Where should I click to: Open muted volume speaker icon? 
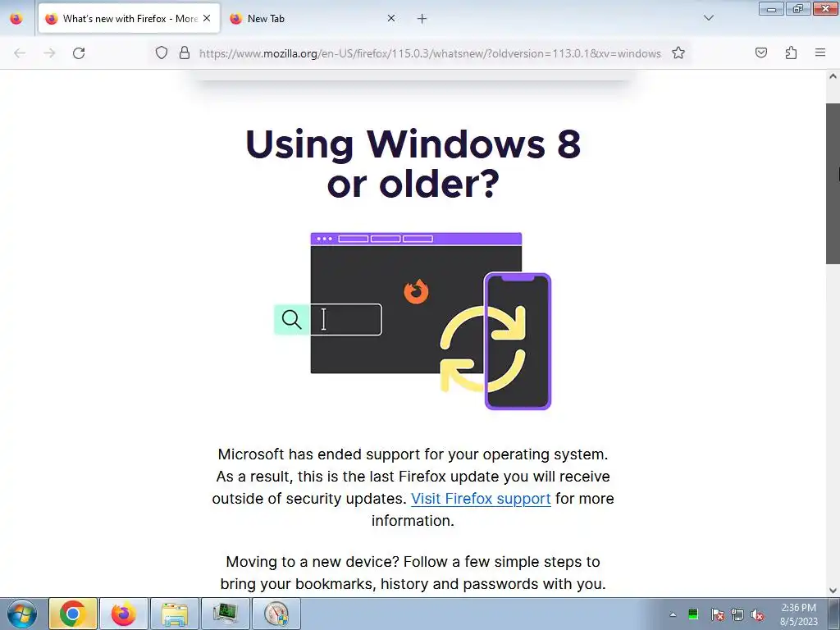pyautogui.click(x=757, y=614)
